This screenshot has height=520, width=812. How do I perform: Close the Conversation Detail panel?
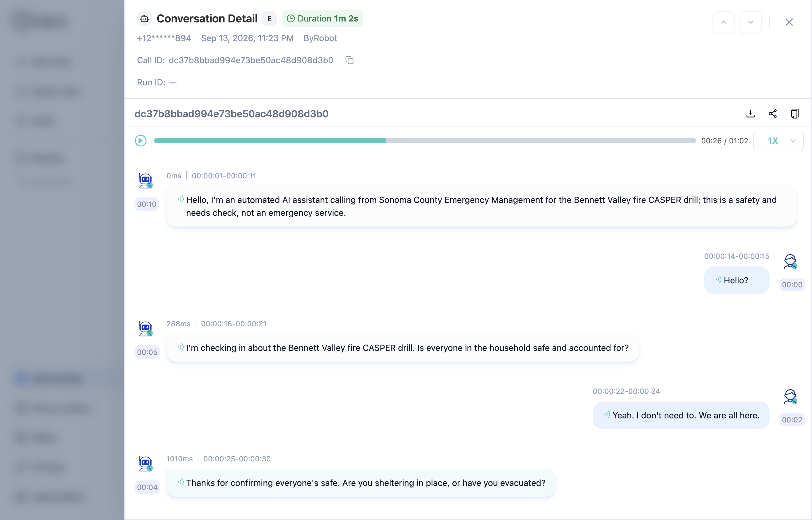pyautogui.click(x=789, y=22)
